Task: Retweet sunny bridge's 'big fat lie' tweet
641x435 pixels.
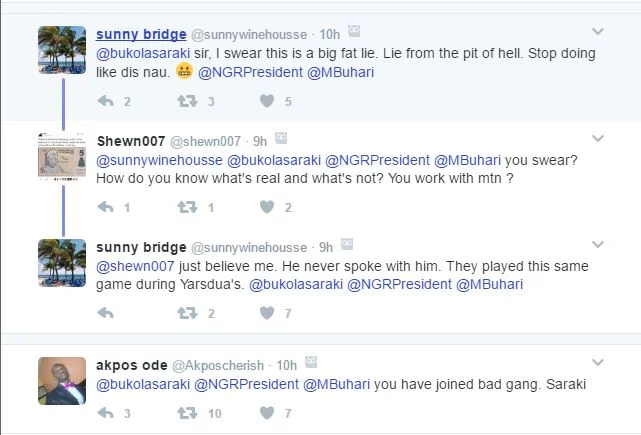Action: (186, 101)
